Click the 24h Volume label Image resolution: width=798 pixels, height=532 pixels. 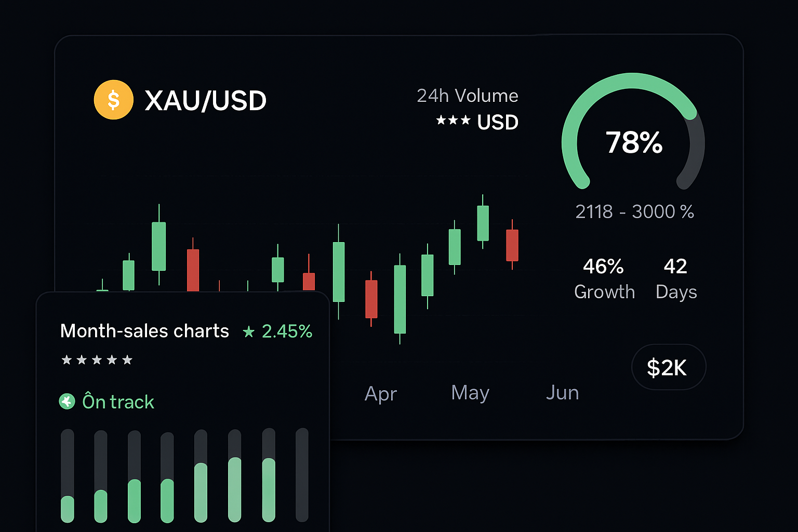click(x=468, y=96)
